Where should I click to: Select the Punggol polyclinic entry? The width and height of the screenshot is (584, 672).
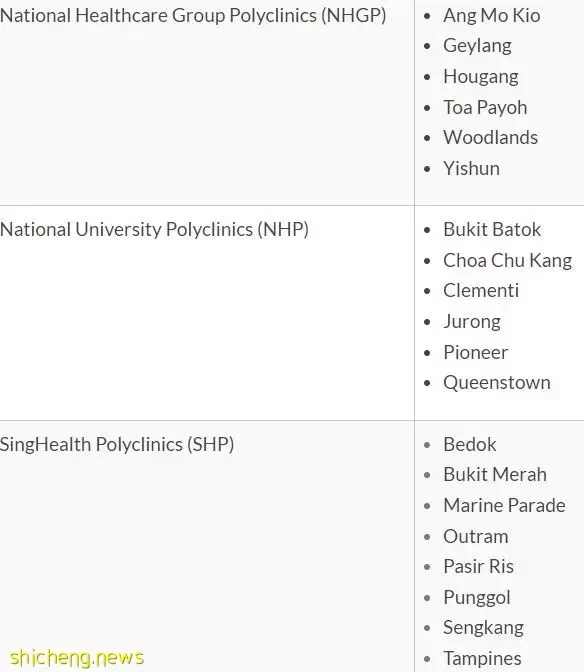pos(476,598)
